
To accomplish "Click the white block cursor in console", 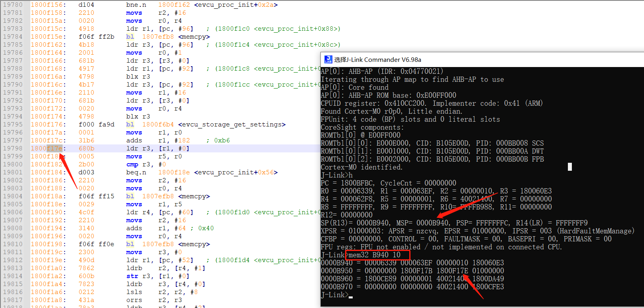I will (569, 167).
